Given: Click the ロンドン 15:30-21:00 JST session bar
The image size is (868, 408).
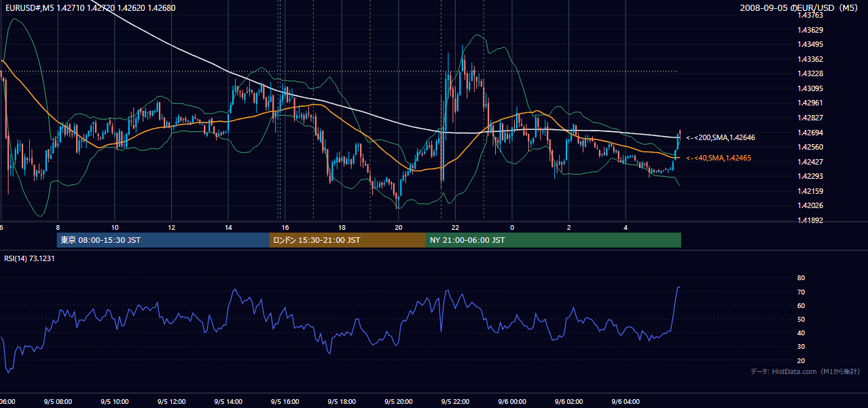Looking at the screenshot, I should tap(348, 240).
